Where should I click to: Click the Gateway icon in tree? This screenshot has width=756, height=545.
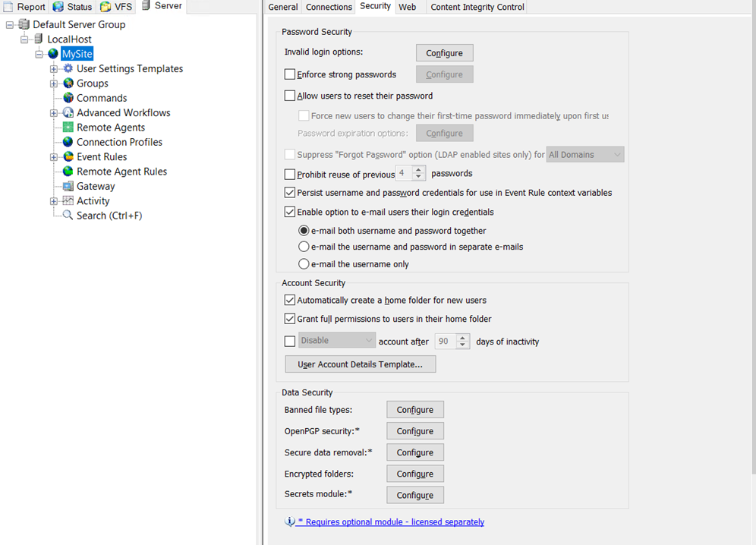coord(68,186)
